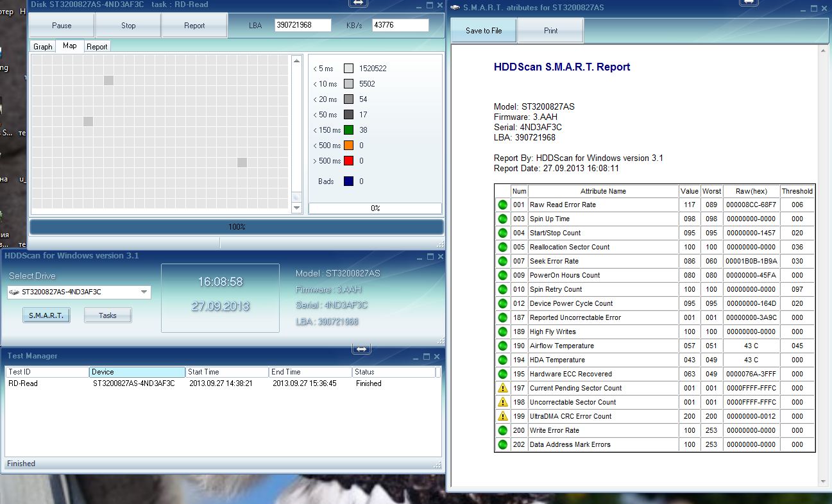
Task: Save the SMART report to file
Action: click(x=484, y=31)
